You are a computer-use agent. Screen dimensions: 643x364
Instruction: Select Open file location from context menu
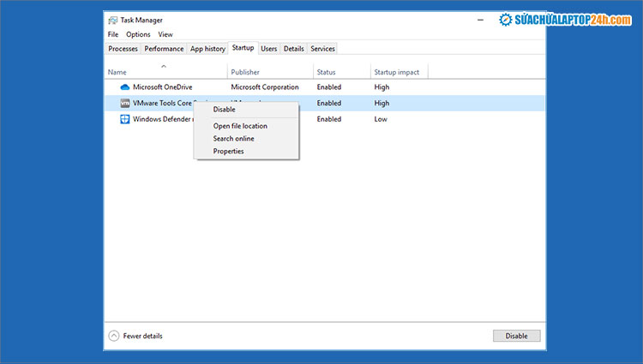[240, 126]
